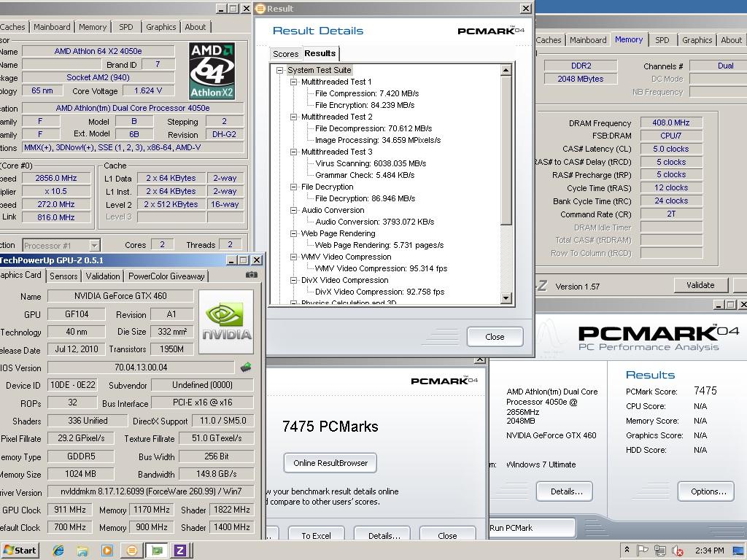Screen dimensions: 747x560
Task: Open Windows Media Player taskbar icon
Action: click(x=107, y=551)
